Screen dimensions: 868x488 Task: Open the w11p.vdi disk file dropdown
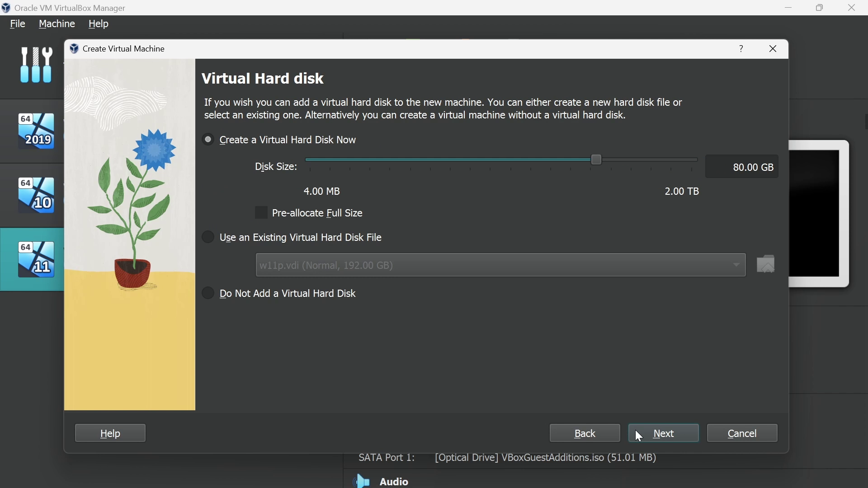pyautogui.click(x=500, y=265)
